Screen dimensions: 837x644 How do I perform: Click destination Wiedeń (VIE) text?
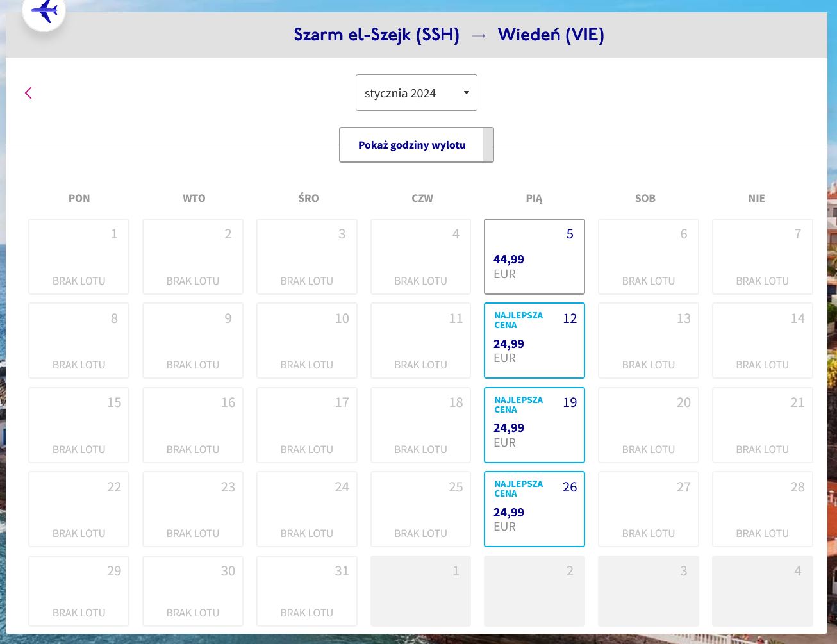pyautogui.click(x=551, y=35)
